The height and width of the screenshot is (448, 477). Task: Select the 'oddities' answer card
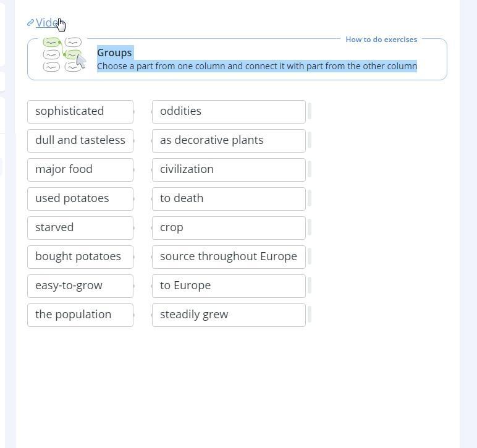click(x=229, y=112)
